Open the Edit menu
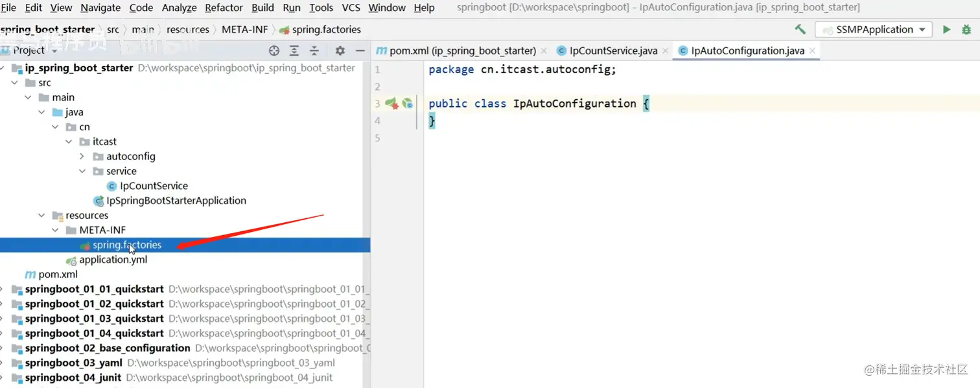This screenshot has width=980, height=388. pos(33,8)
